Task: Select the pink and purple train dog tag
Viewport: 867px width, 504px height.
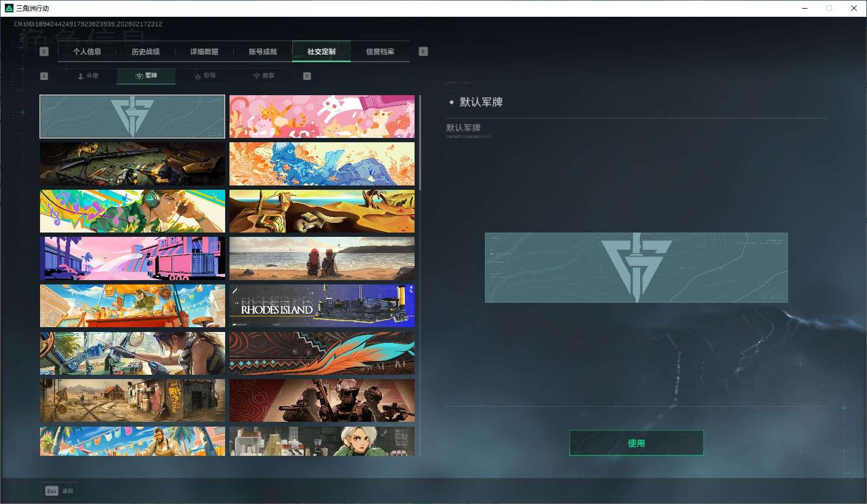Action: [132, 258]
